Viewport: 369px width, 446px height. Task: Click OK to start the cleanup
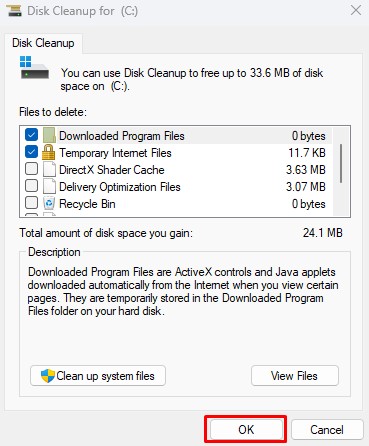(246, 429)
